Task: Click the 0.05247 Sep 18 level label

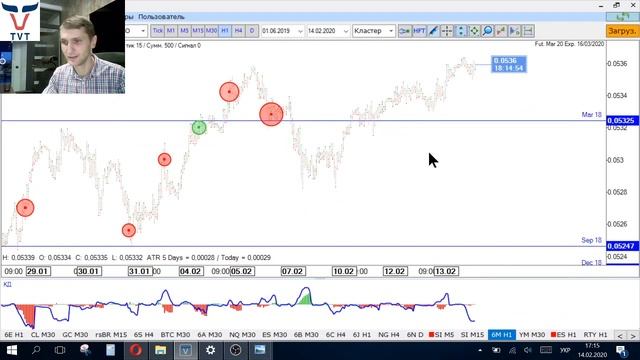Action: point(622,246)
